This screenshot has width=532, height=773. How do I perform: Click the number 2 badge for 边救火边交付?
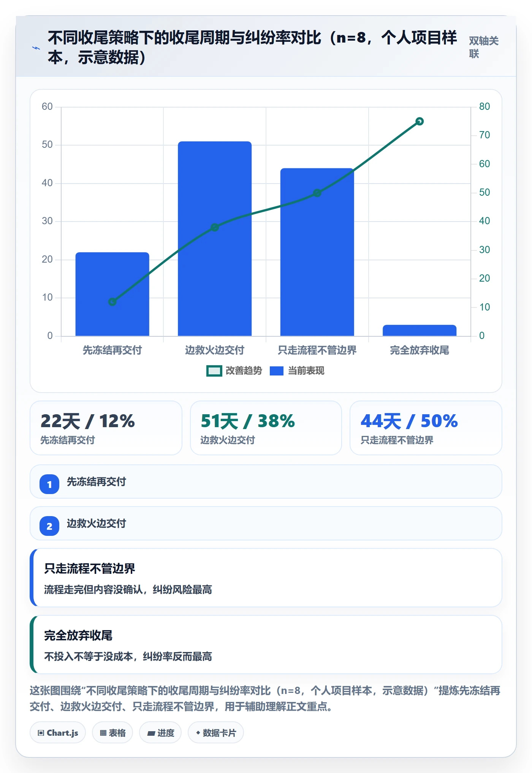click(x=49, y=526)
